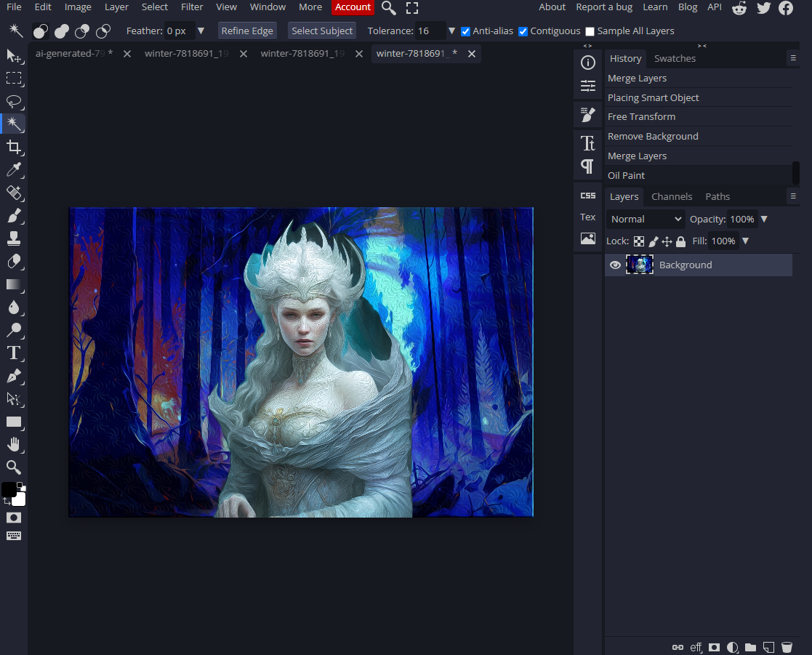Expand the Feather value arrow
The height and width of the screenshot is (655, 812).
pos(201,31)
